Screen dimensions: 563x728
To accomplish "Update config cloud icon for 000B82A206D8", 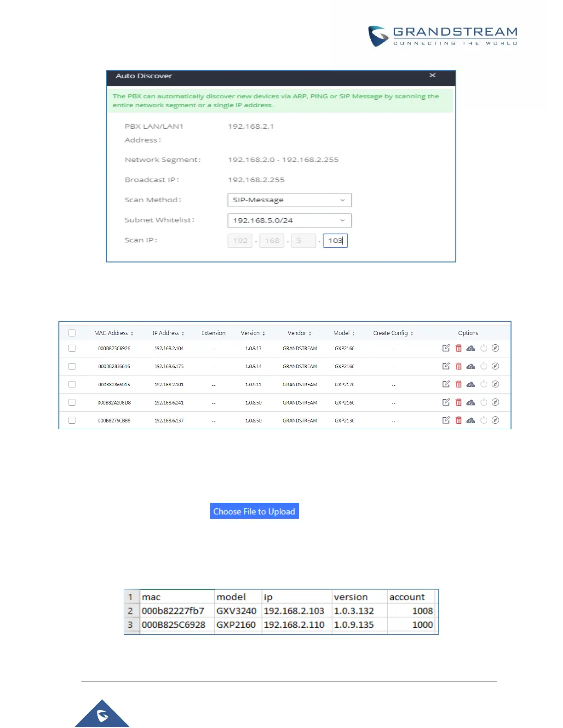I will click(x=471, y=402).
